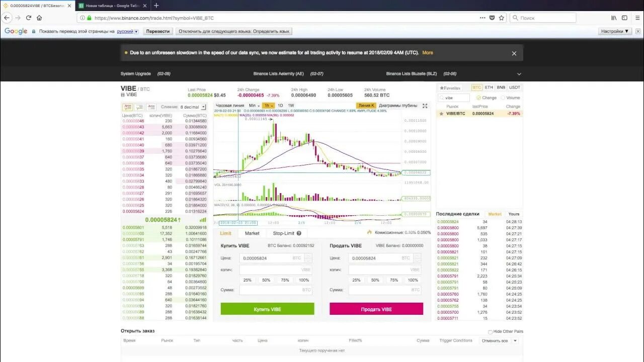Reload the page with the refresh icon

point(29,18)
